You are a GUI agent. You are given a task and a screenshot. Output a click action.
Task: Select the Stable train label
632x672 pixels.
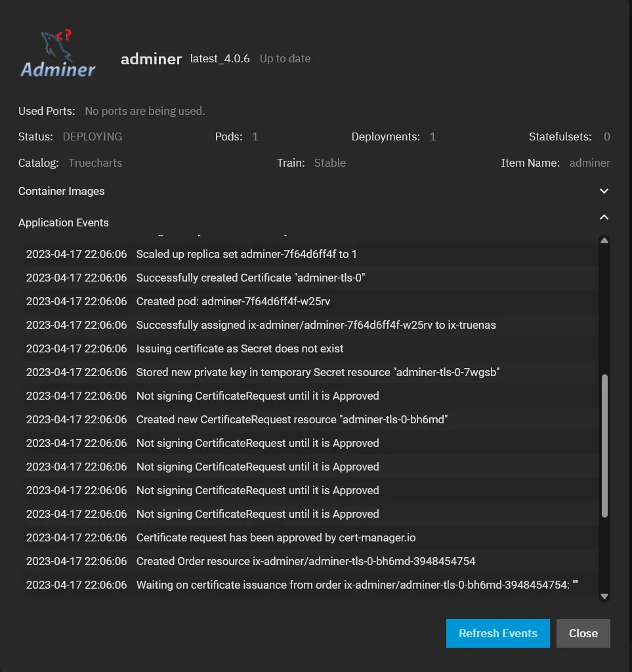[x=330, y=163]
